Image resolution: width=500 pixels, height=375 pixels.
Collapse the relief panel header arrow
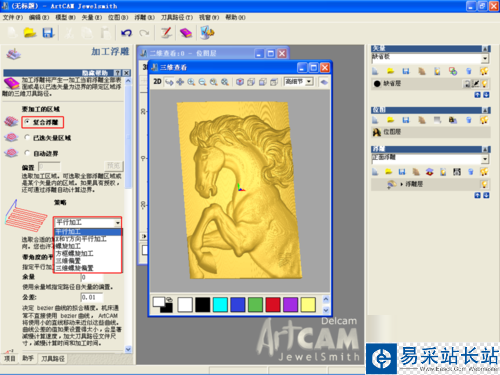pos(486,149)
